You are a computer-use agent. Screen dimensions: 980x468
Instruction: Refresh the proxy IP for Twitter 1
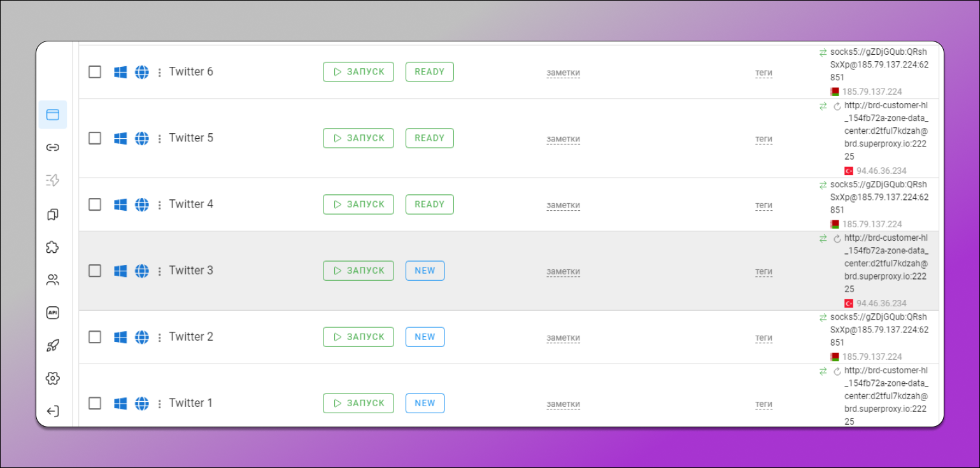[x=837, y=371]
